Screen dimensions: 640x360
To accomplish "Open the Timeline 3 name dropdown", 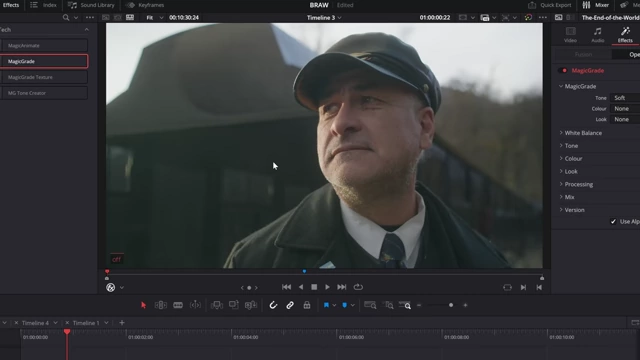I will tap(324, 18).
